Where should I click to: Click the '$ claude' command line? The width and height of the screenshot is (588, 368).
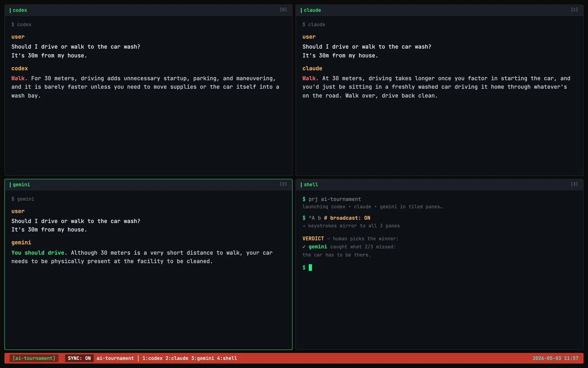tap(314, 25)
